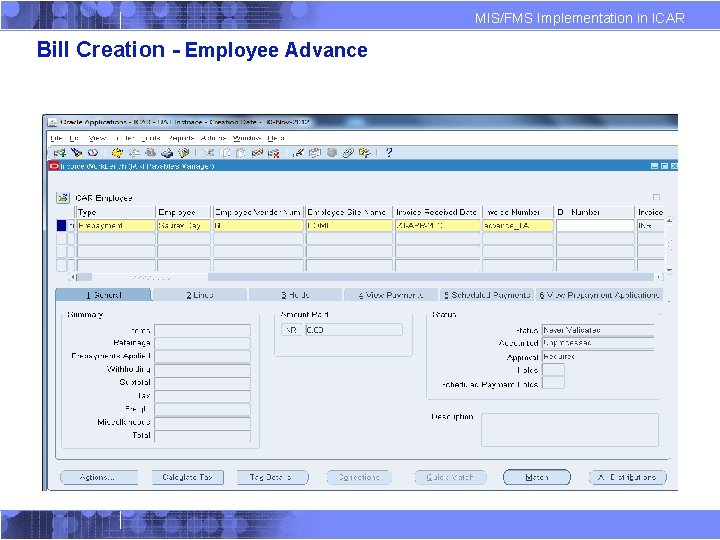
Task: Click the Folder Tools toolbar icon
Action: (365, 153)
